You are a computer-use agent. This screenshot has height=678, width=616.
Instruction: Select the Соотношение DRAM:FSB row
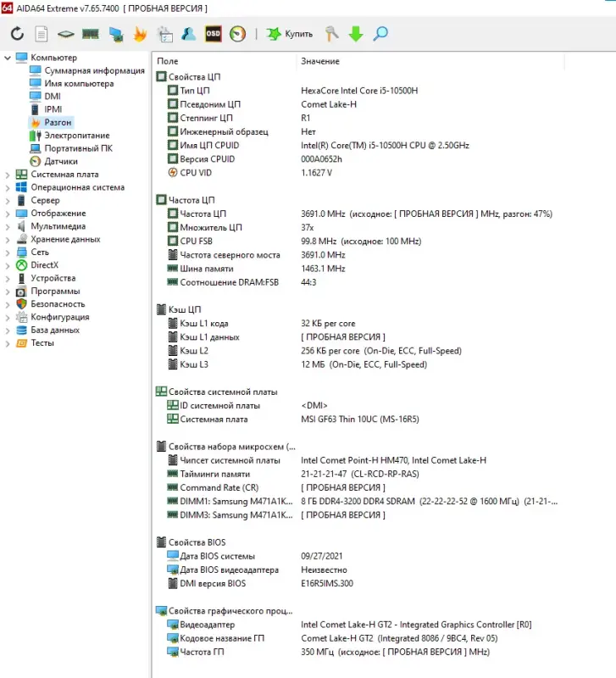pyautogui.click(x=358, y=282)
